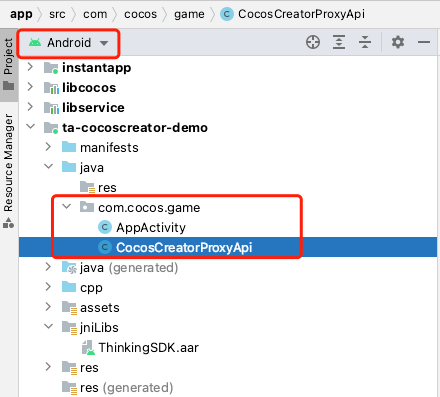This screenshot has height=397, width=440.
Task: Collapse the jniLibs folder
Action: (x=49, y=327)
